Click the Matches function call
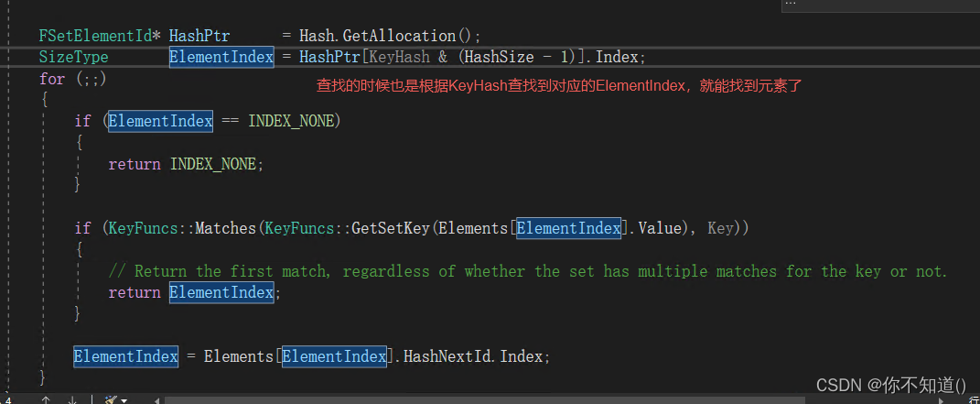 [226, 228]
